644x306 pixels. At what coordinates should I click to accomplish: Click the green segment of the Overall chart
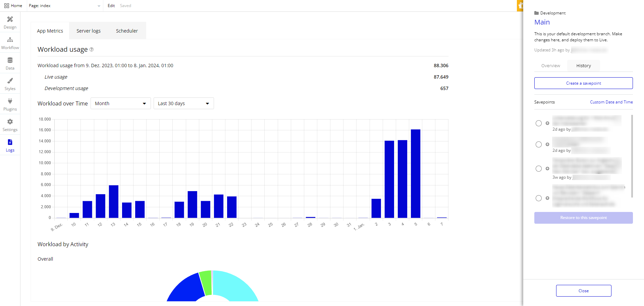pyautogui.click(x=206, y=283)
